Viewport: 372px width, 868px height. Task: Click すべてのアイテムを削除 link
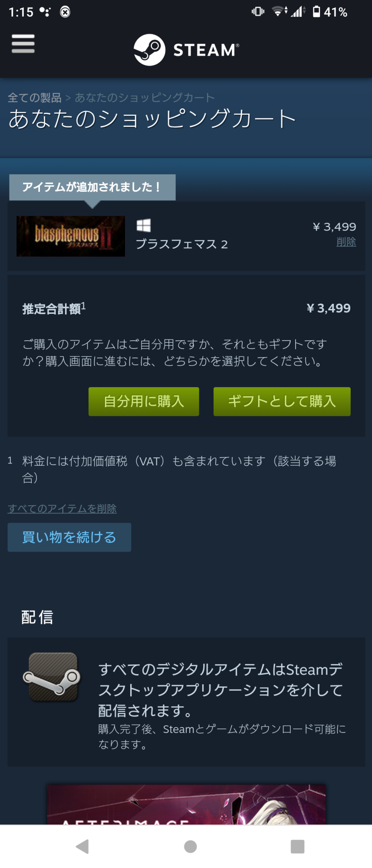pyautogui.click(x=62, y=508)
